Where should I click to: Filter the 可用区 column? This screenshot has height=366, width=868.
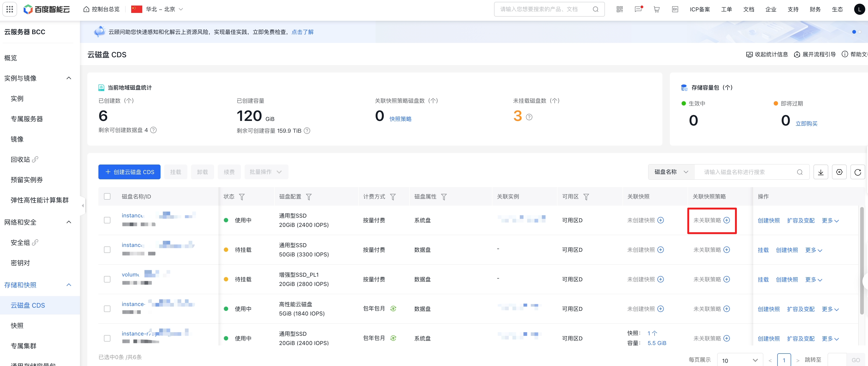586,197
